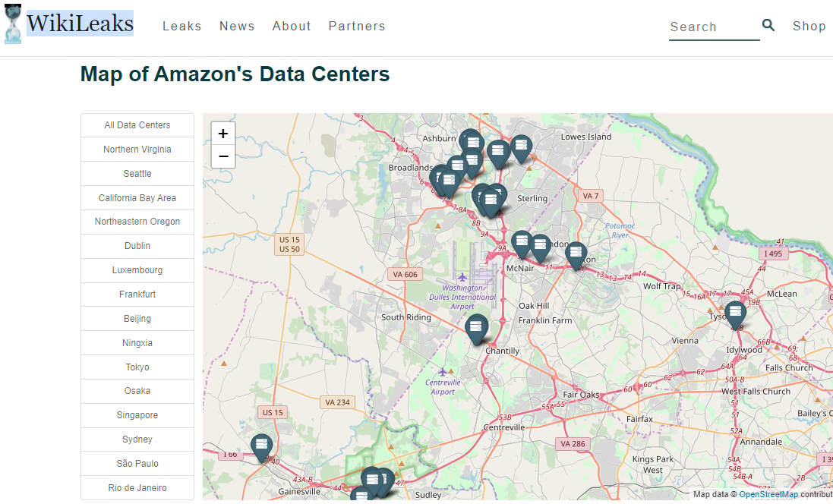Open the Shop link
Image resolution: width=833 pixels, height=504 pixels.
809,26
